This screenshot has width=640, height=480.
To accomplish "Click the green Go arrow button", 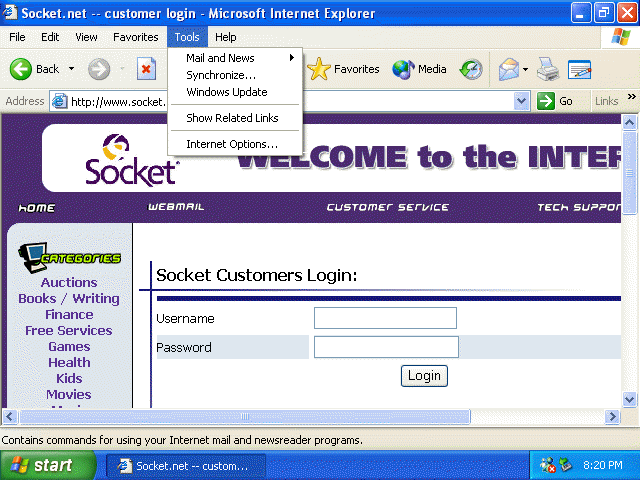I will (x=546, y=101).
